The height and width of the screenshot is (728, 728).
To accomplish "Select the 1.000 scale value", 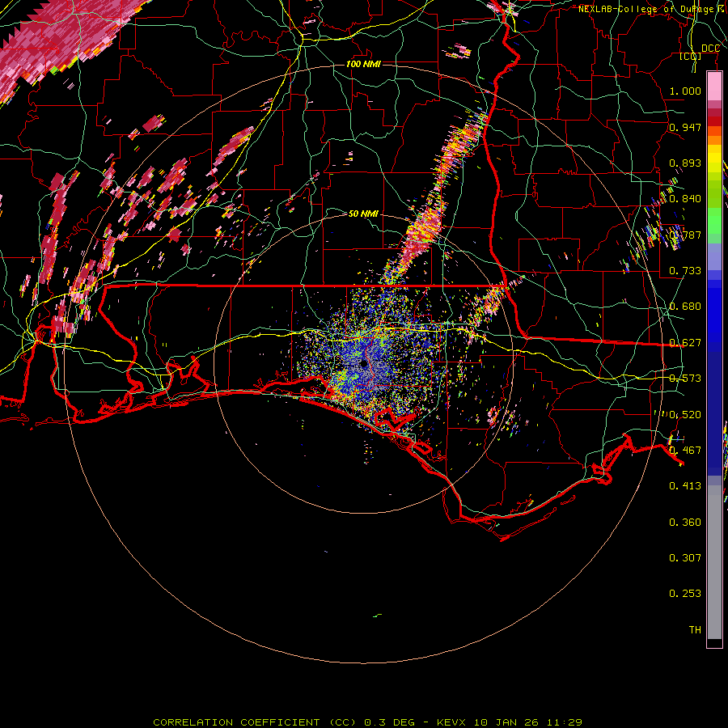I will click(x=685, y=91).
